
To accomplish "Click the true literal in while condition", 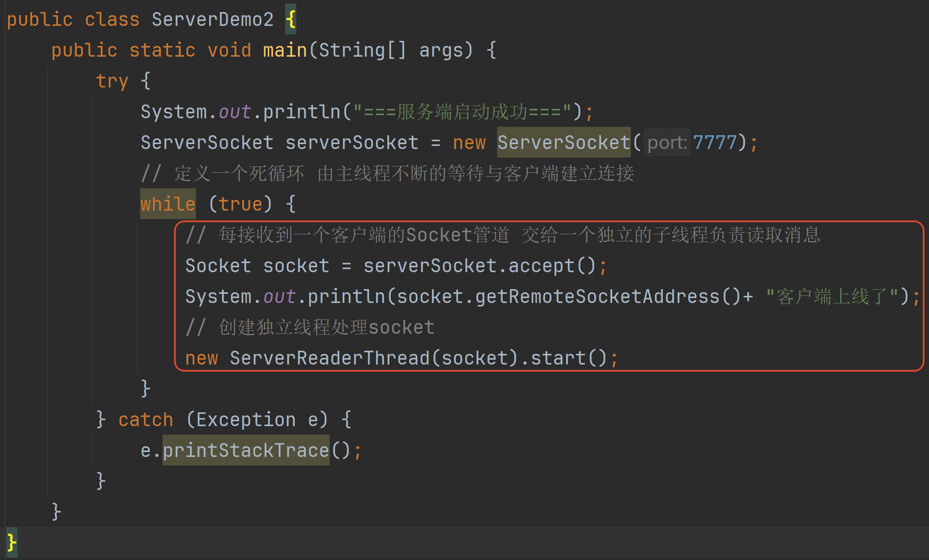I will (x=240, y=204).
